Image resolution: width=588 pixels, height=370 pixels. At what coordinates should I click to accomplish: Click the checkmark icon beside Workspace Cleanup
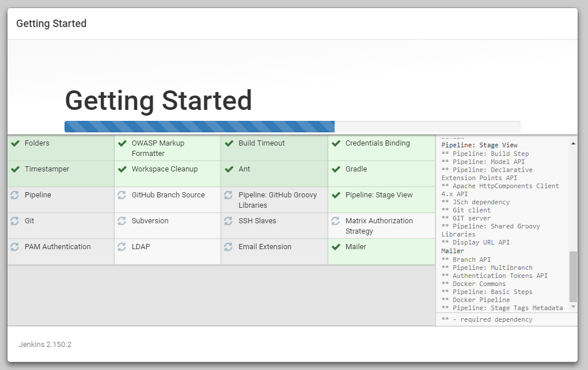point(122,169)
